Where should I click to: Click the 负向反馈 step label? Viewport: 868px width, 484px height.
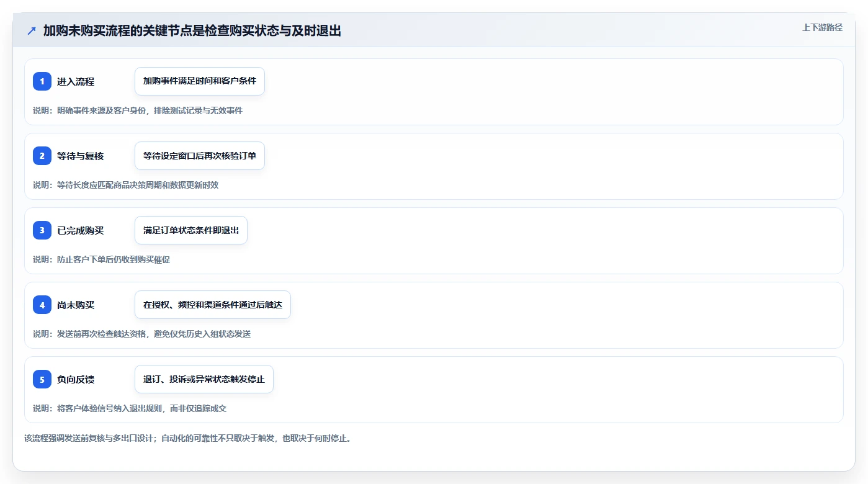click(x=76, y=379)
